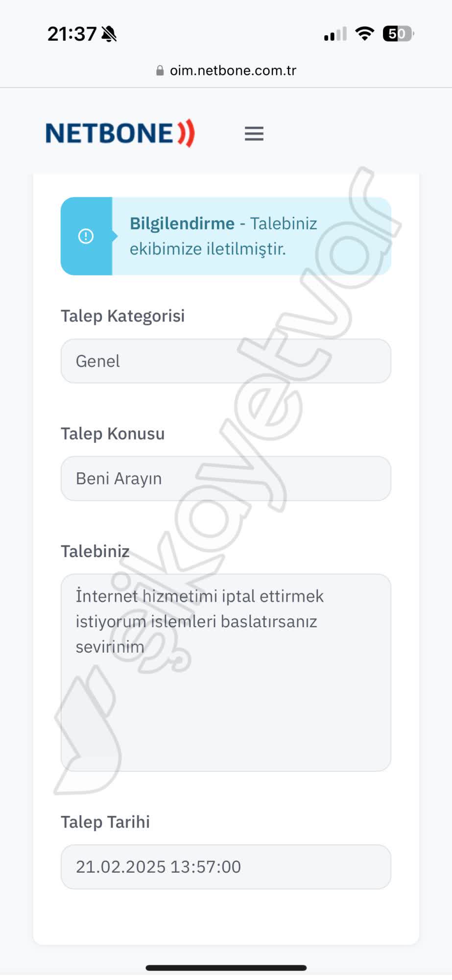Tap the blue information icon in the alert
The image size is (452, 980).
coord(86,236)
